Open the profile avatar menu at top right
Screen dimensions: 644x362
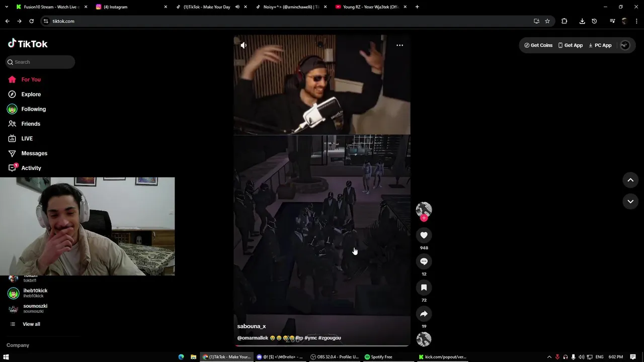pos(625,45)
